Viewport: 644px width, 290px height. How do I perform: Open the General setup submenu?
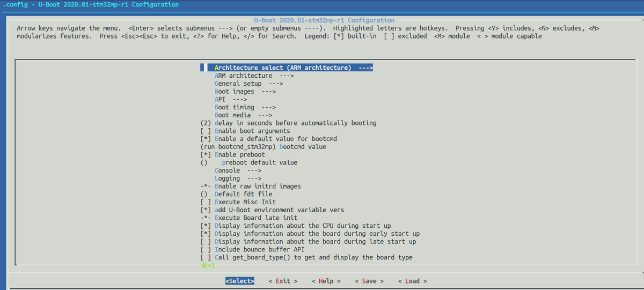pos(248,84)
